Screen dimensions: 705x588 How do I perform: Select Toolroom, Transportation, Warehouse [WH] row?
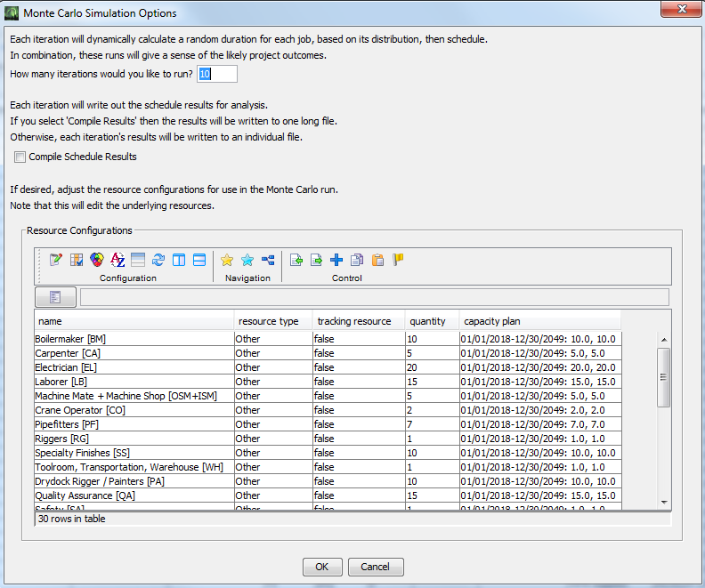328,467
